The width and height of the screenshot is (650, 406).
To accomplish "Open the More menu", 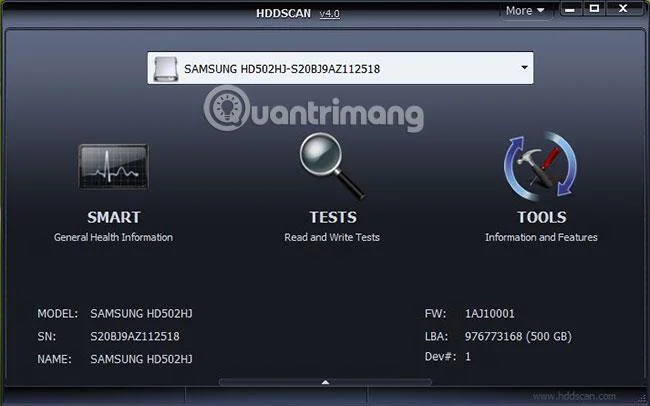I will coord(525,11).
